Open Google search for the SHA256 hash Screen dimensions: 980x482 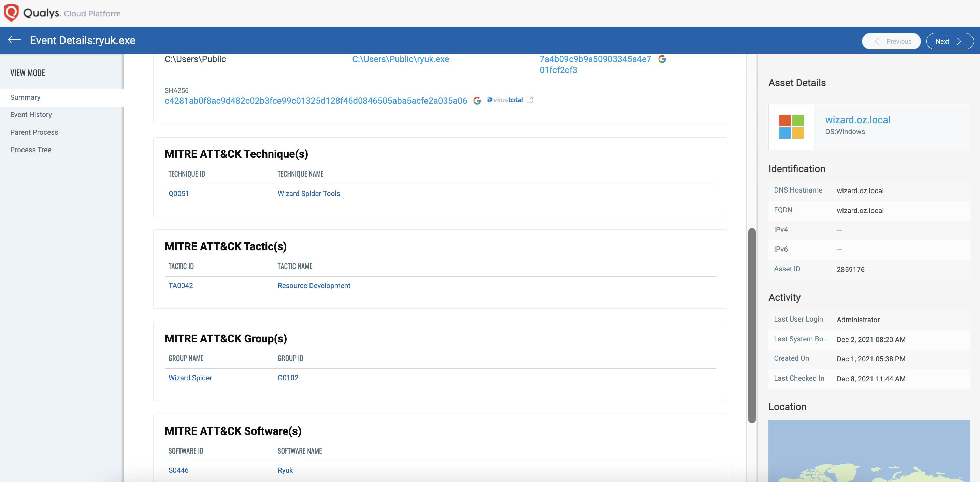tap(477, 101)
